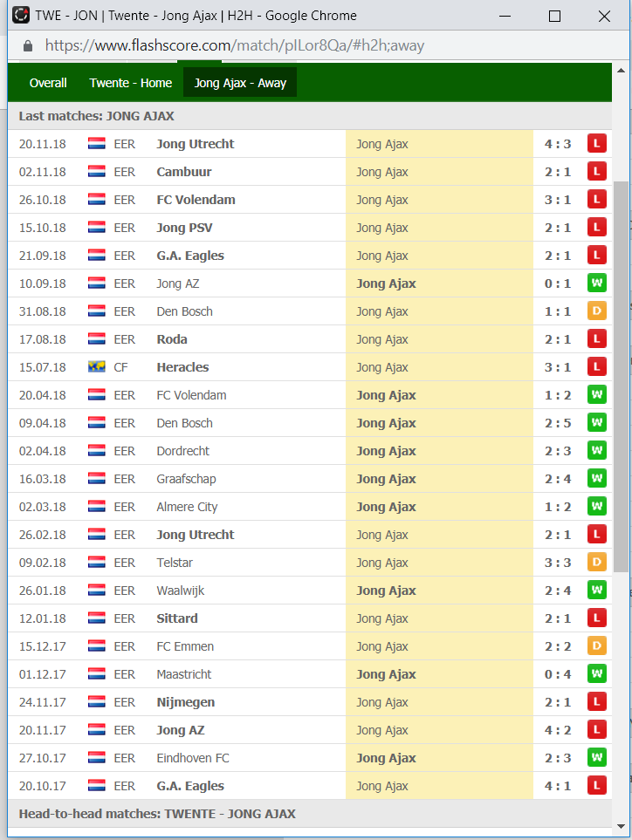Viewport: 632px width, 840px height.
Task: Click the W badge in Eindhoven FC row
Action: coord(596,757)
